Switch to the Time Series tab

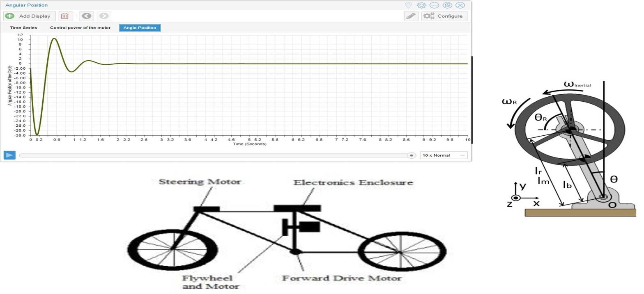tap(23, 28)
